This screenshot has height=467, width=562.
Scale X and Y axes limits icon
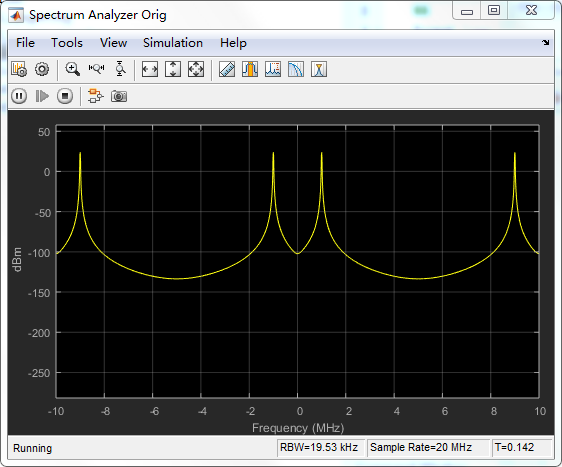196,69
